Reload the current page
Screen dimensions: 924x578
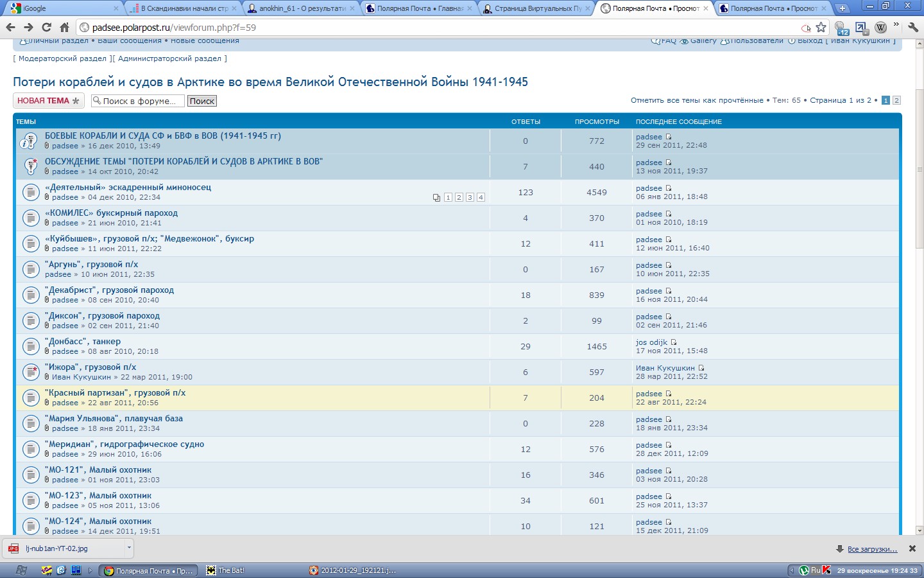(46, 28)
